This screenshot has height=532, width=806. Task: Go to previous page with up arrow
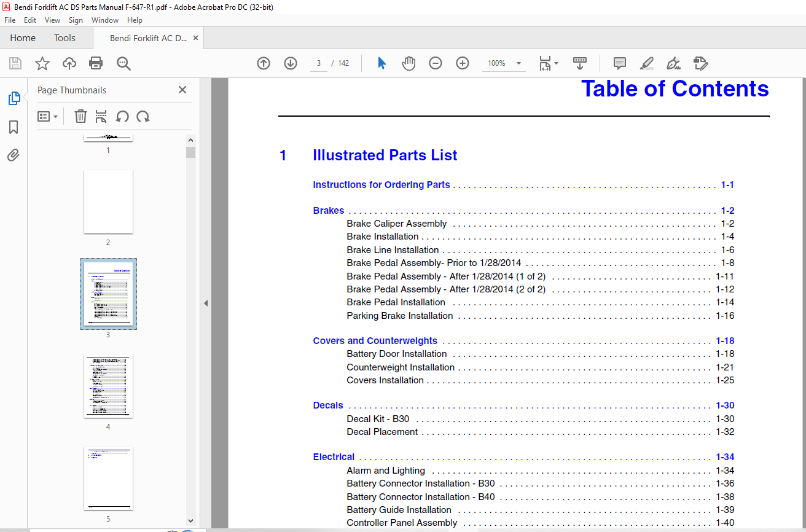pyautogui.click(x=264, y=63)
